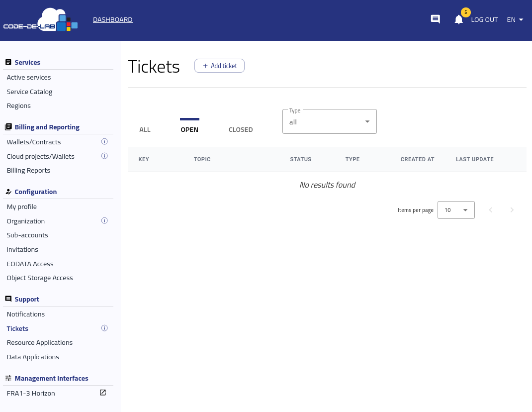Click the info icon beside Organization
The height and width of the screenshot is (412, 532).
click(104, 221)
